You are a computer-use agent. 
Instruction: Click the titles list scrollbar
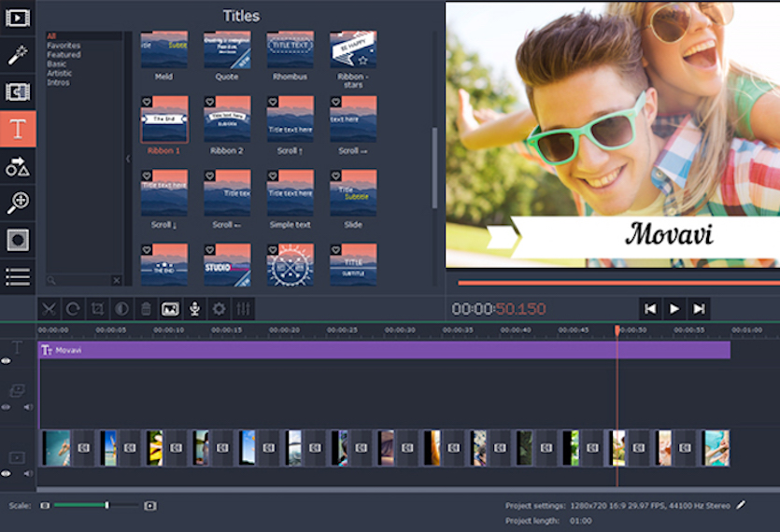point(434,168)
